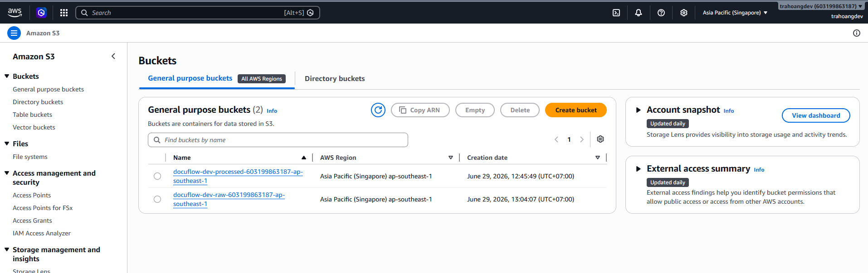
Task: Click the Create bucket button
Action: (x=576, y=110)
